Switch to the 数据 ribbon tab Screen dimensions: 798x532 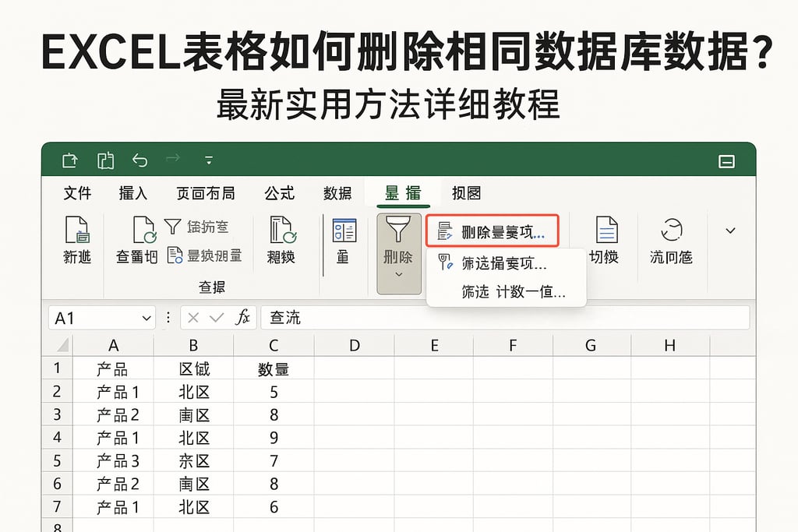click(337, 192)
